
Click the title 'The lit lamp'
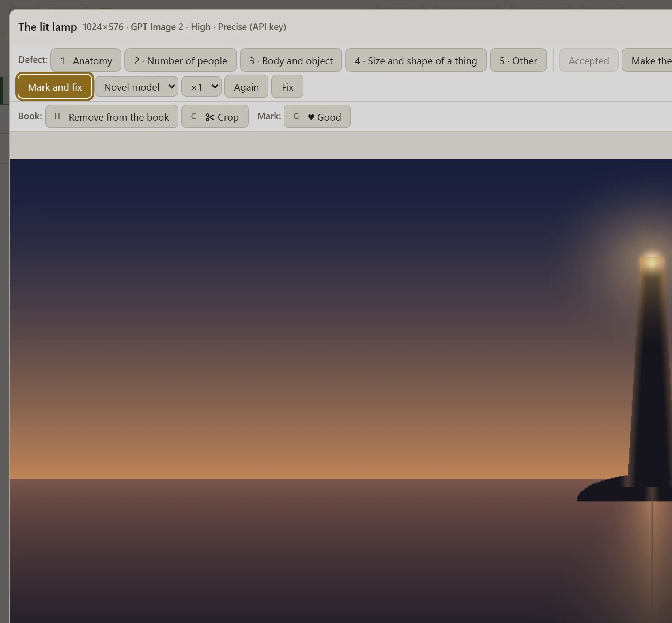(x=48, y=27)
